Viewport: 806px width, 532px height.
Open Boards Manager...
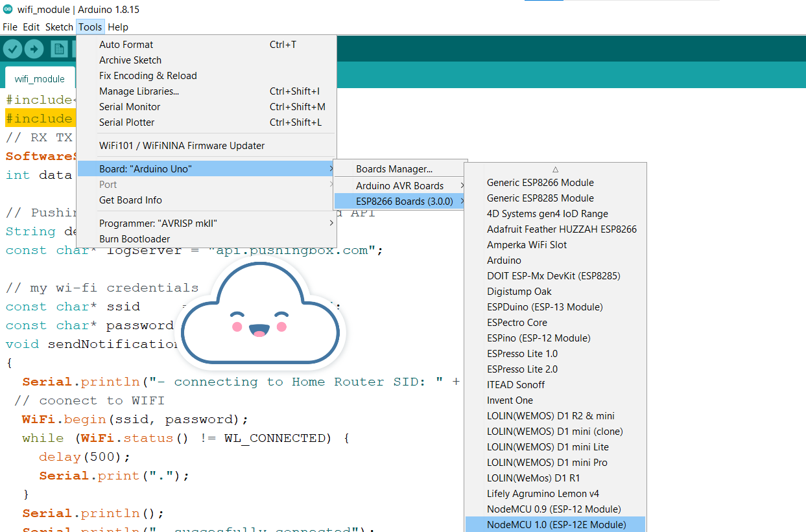400,169
